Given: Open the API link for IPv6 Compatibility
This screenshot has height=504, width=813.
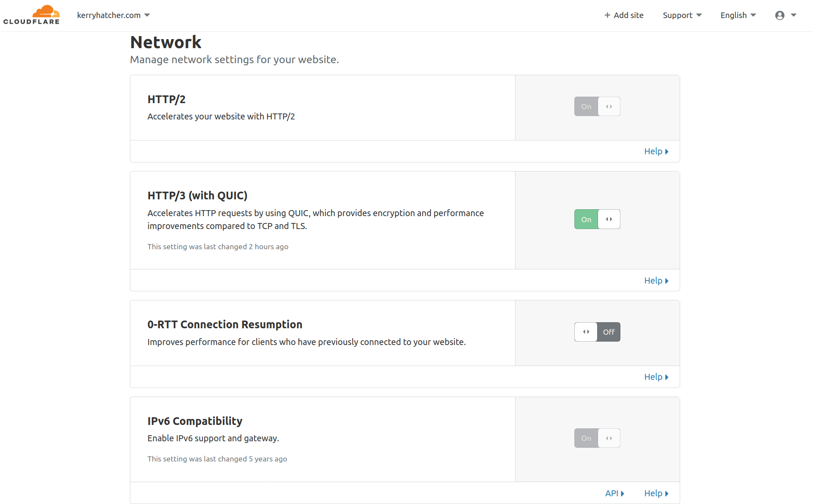Looking at the screenshot, I should (x=611, y=494).
